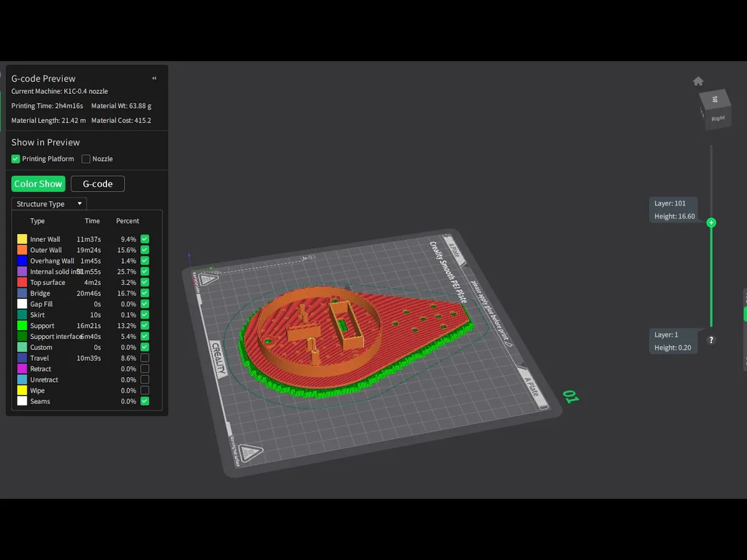Open the layer slider help icon
This screenshot has width=747, height=560.
click(x=711, y=340)
